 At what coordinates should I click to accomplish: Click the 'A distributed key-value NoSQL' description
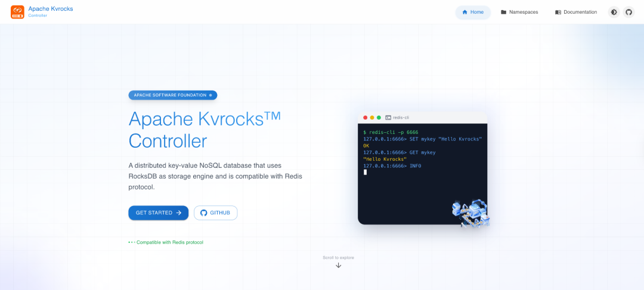216,176
